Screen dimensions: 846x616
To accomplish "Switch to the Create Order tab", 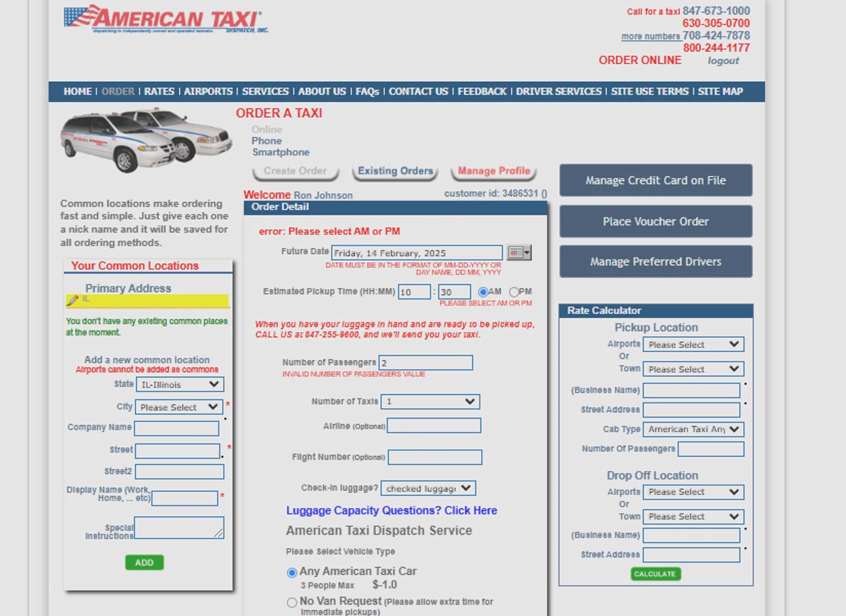I will [296, 171].
